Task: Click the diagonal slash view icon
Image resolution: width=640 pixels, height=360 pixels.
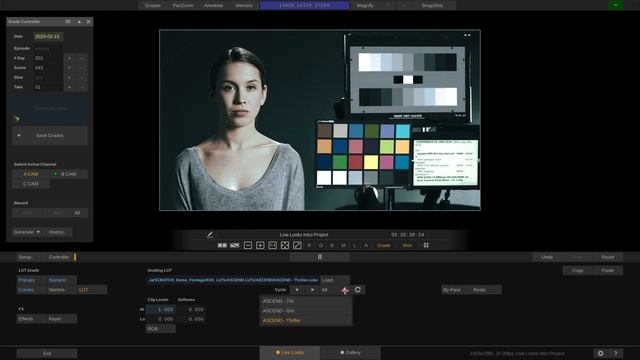Action: 297,245
